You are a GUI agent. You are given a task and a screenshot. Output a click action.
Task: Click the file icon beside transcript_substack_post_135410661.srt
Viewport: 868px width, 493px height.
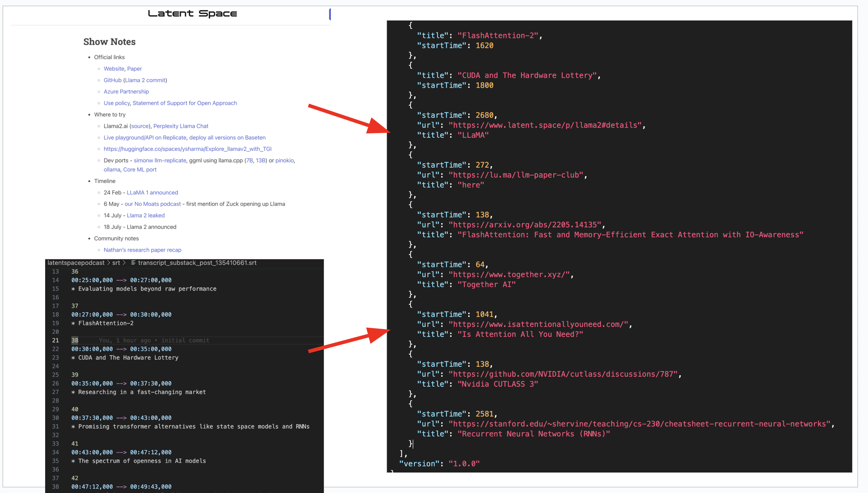(133, 263)
